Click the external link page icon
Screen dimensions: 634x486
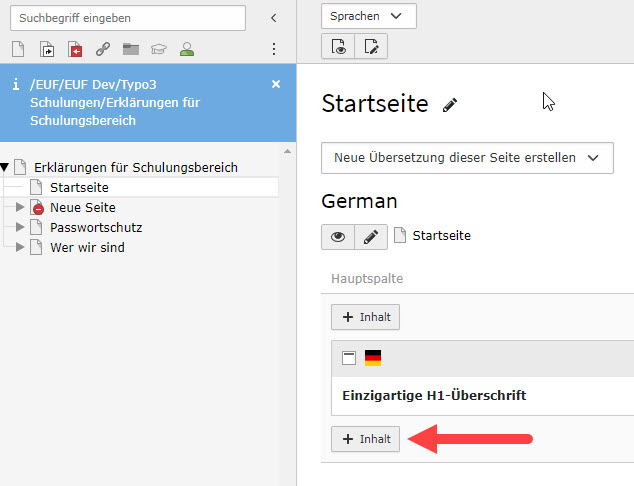103,49
